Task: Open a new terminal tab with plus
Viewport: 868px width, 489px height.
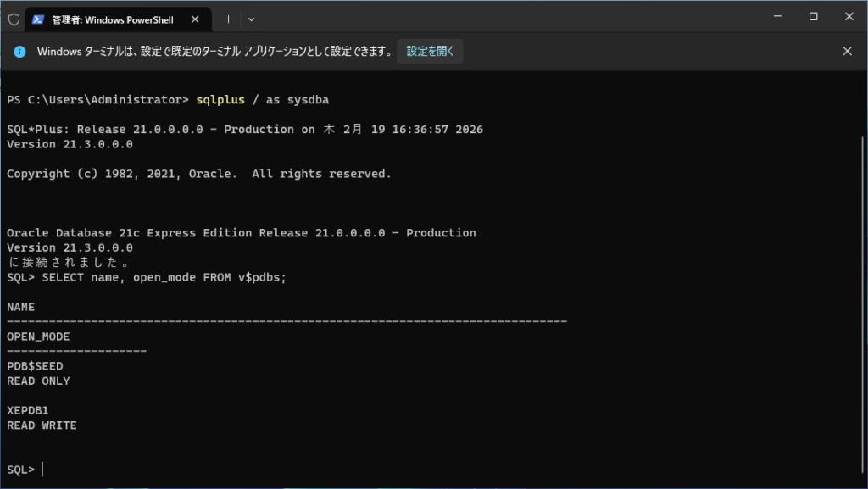Action: click(x=228, y=19)
